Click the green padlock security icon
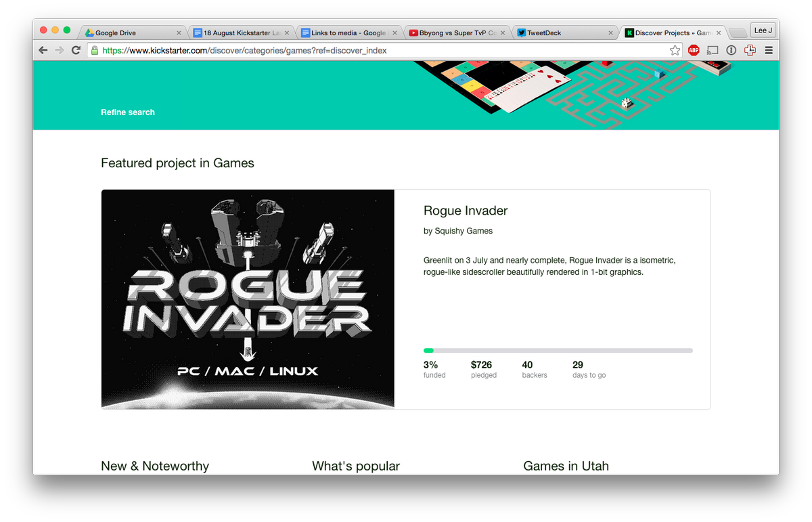Image resolution: width=812 pixels, height=522 pixels. click(x=95, y=50)
